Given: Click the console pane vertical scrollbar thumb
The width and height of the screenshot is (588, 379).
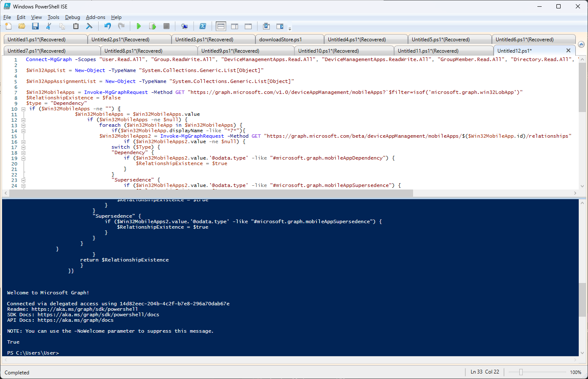Looking at the screenshot, I should 582,299.
